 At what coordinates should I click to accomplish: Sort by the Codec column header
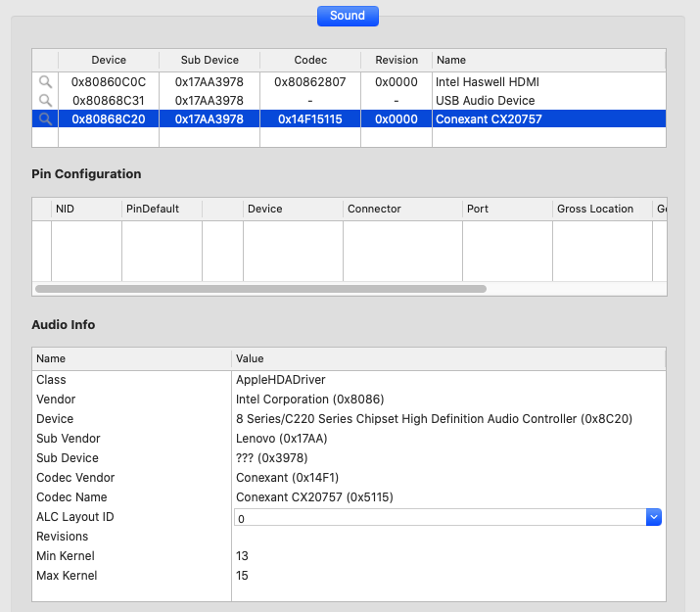click(310, 60)
